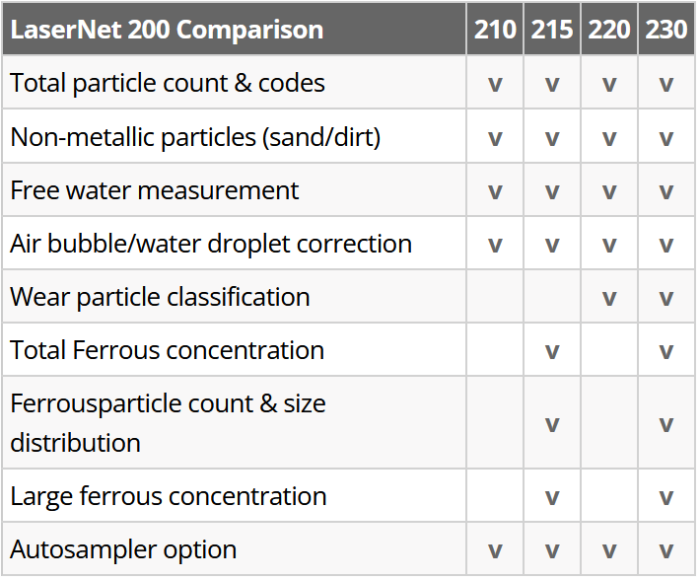Click the 210 checkmark for Autosampler option
Image resolution: width=700 pixels, height=580 pixels.
click(495, 551)
